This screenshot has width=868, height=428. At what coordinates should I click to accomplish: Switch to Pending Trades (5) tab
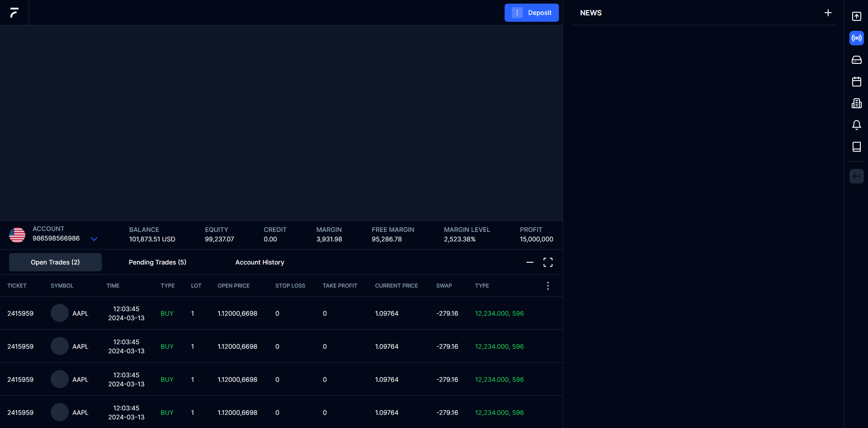(157, 262)
